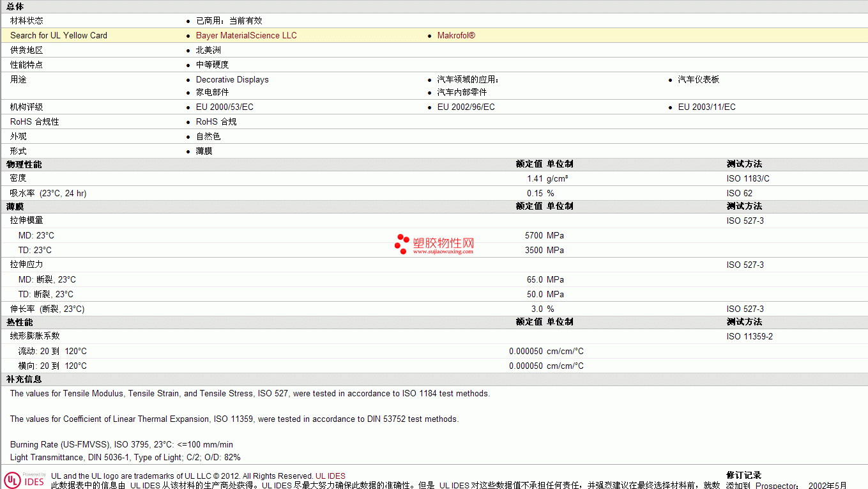Screen dimensions: 868x489
Task: Select the transverse 横向: 20 到 120°C row
Action: tap(434, 366)
